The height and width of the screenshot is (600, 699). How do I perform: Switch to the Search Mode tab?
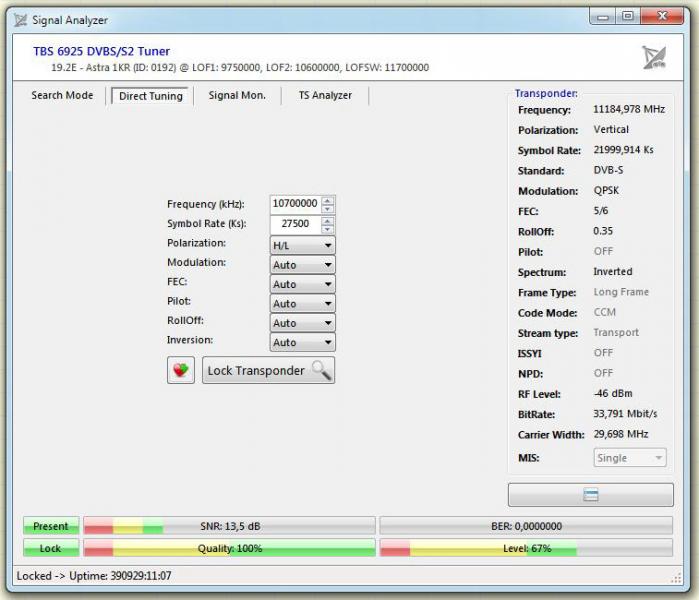[62, 96]
